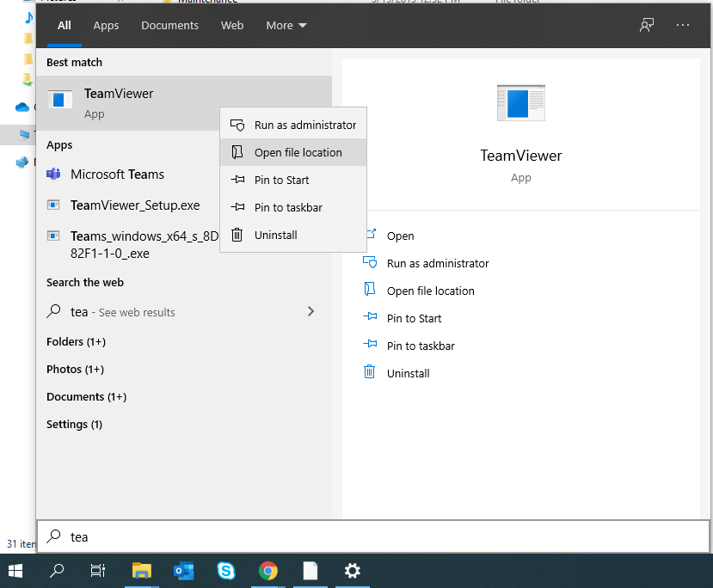Screen dimensions: 713x588
Task: Click the Microsoft Teams app icon
Action: pyautogui.click(x=53, y=175)
